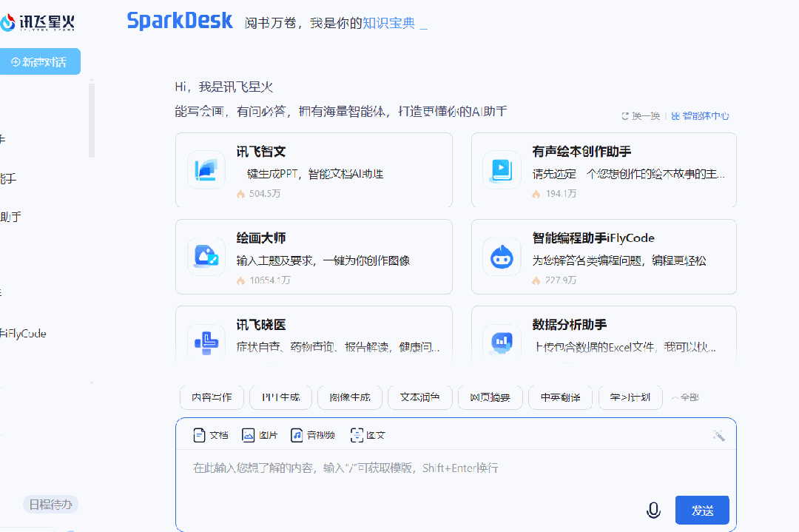This screenshot has height=532, width=799.
Task: Click the 绘画大师 description text
Action: click(x=323, y=260)
